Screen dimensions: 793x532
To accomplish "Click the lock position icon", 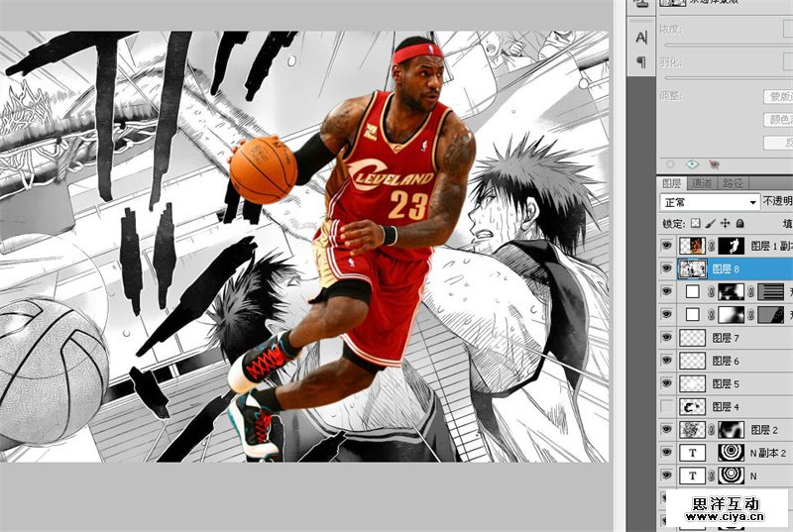I will click(725, 224).
